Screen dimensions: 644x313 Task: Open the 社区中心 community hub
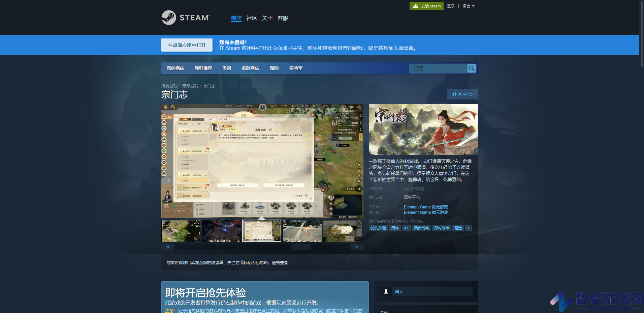(462, 94)
